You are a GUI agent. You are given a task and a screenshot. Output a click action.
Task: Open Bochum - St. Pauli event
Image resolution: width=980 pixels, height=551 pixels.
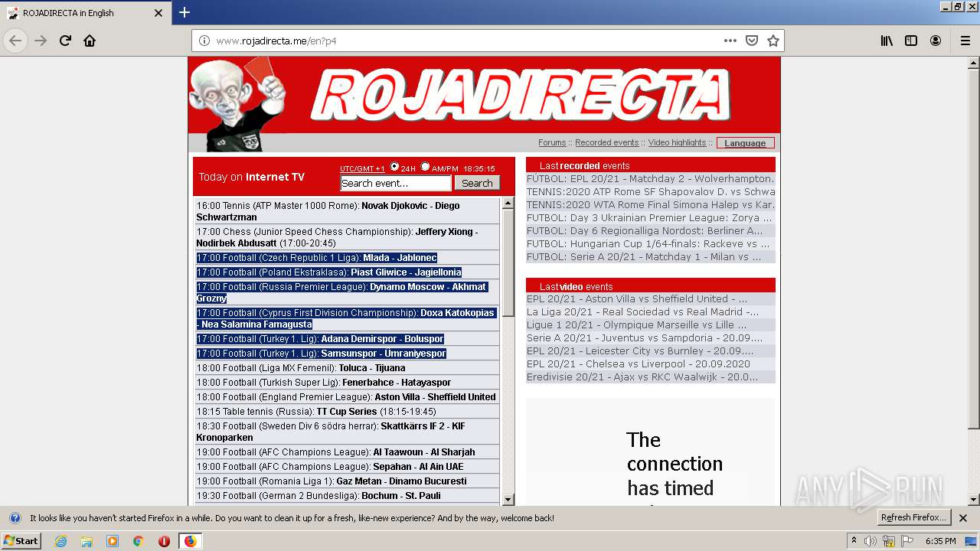coord(347,496)
